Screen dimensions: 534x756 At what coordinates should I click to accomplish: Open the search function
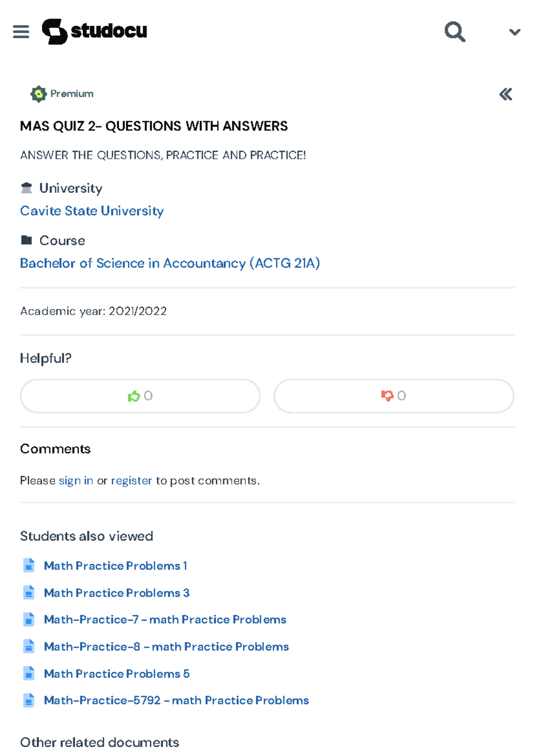(x=454, y=31)
